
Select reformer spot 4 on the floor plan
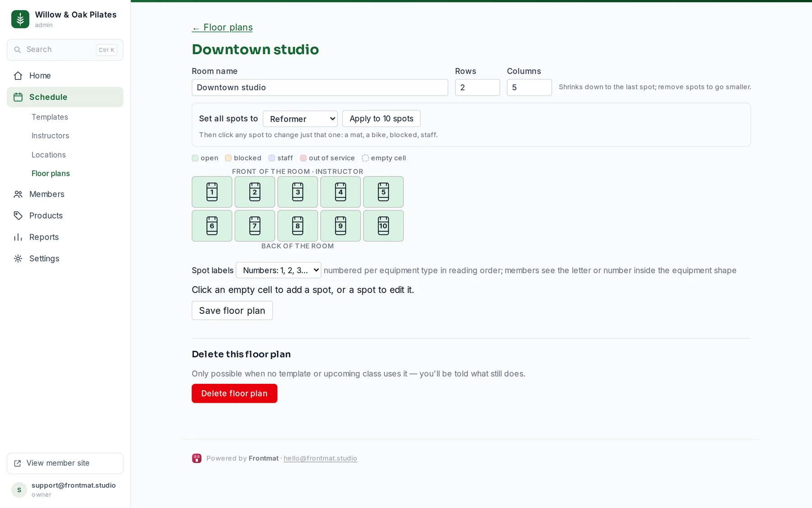point(341,192)
